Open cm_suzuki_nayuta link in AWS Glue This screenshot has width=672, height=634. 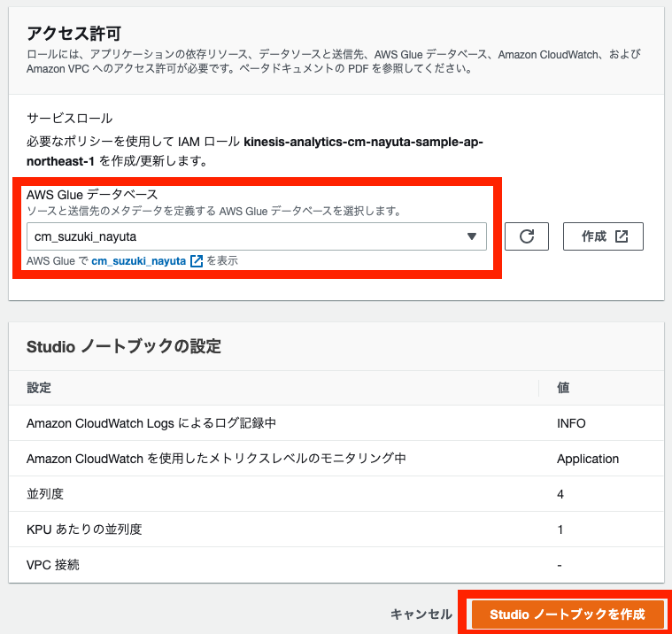coord(138,260)
